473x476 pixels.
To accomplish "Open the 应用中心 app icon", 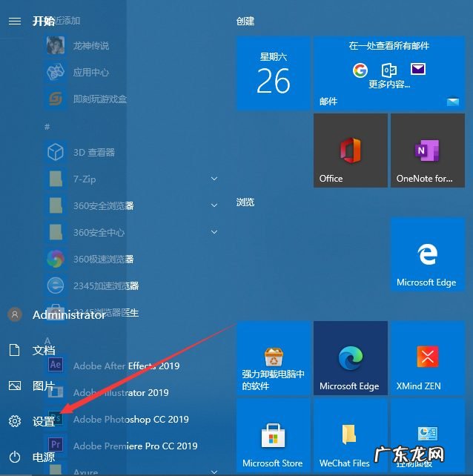I will point(56,72).
